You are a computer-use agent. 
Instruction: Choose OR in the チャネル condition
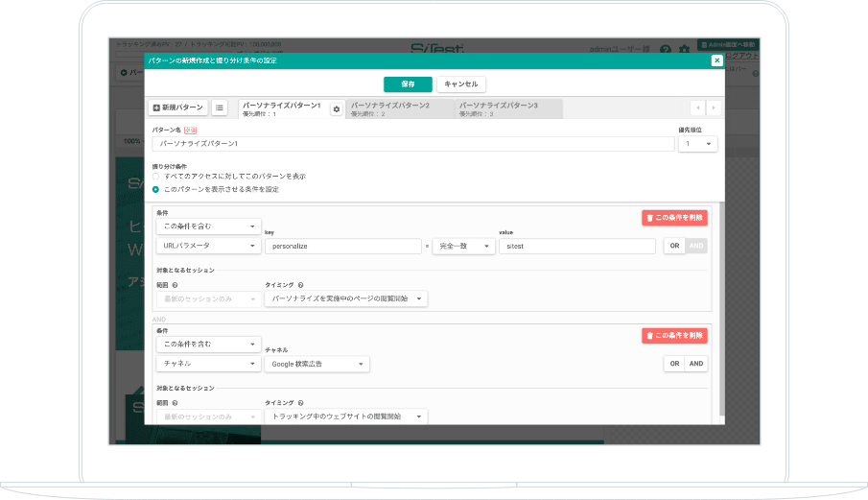[x=674, y=364]
